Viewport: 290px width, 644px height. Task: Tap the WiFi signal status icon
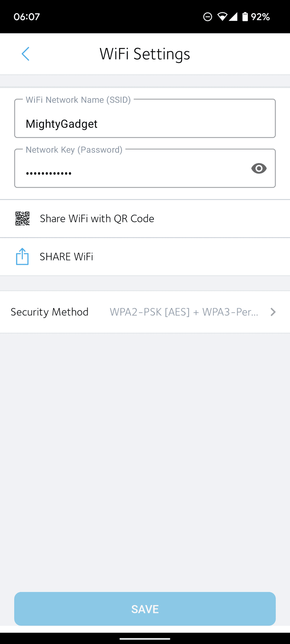tap(222, 16)
